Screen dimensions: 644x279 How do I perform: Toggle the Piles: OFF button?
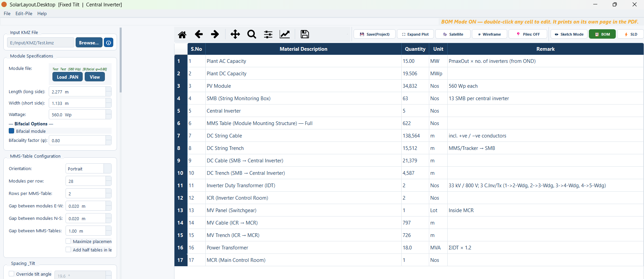[528, 34]
